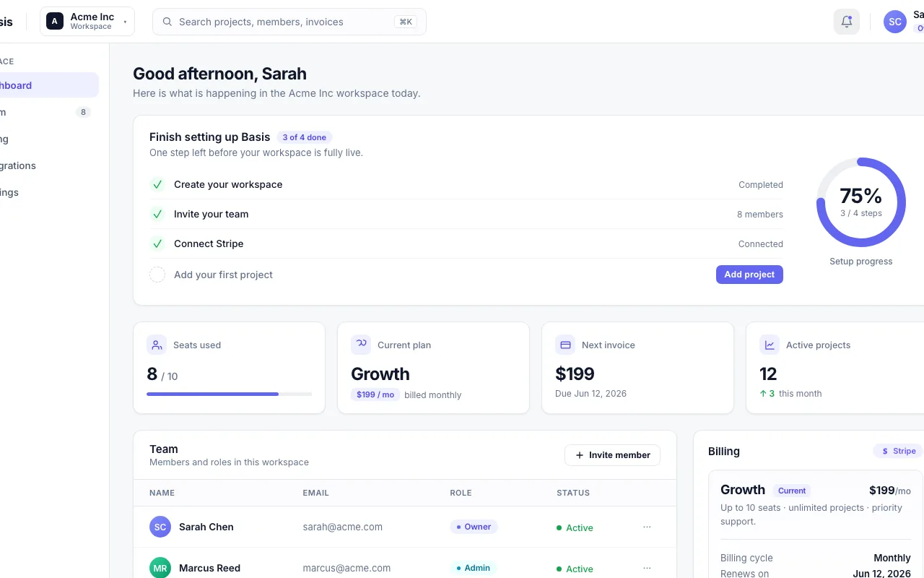924x578 pixels.
Task: Open the notifications bell
Action: point(847,22)
